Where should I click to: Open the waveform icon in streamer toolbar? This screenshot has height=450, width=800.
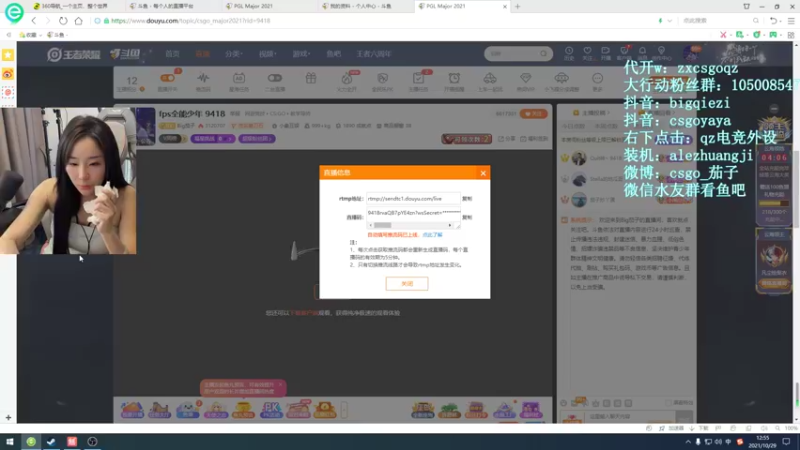click(x=203, y=78)
